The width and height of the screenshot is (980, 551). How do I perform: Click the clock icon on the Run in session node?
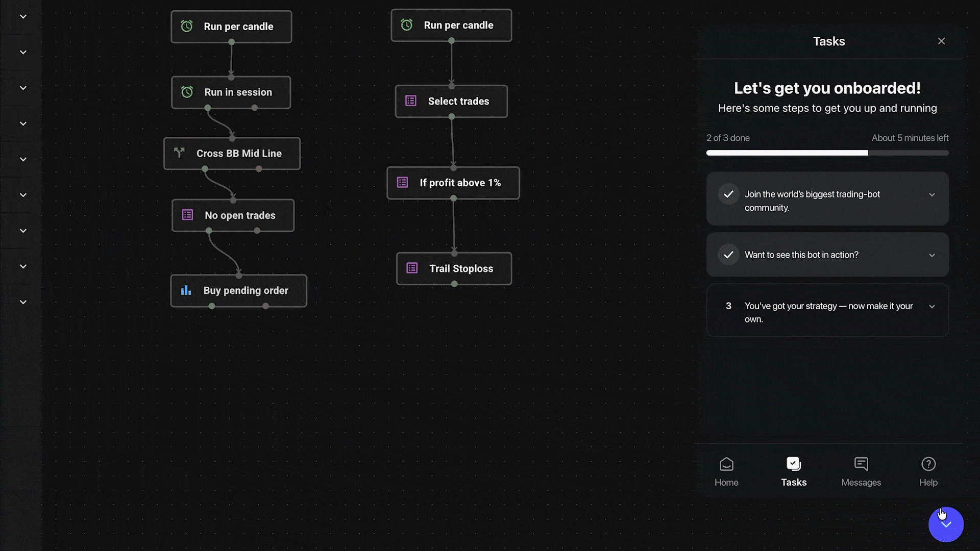187,92
